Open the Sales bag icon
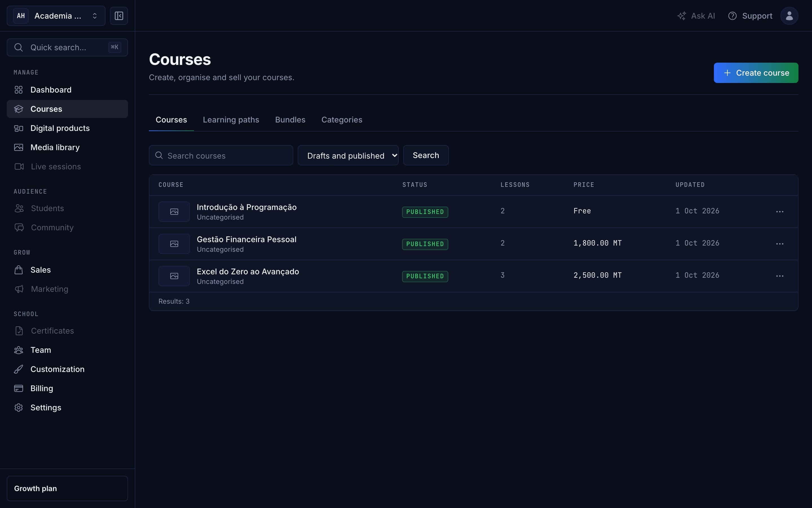Image resolution: width=812 pixels, height=508 pixels. (x=18, y=270)
